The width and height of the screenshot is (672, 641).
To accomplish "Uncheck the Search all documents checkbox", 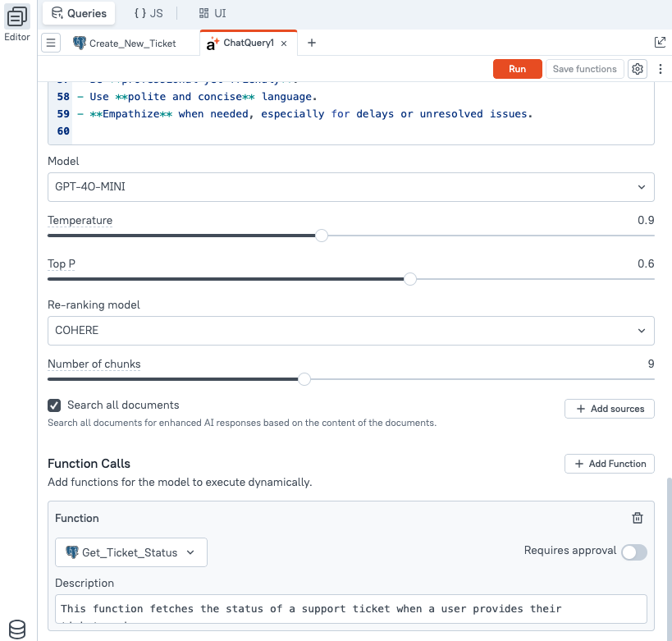I will click(54, 405).
